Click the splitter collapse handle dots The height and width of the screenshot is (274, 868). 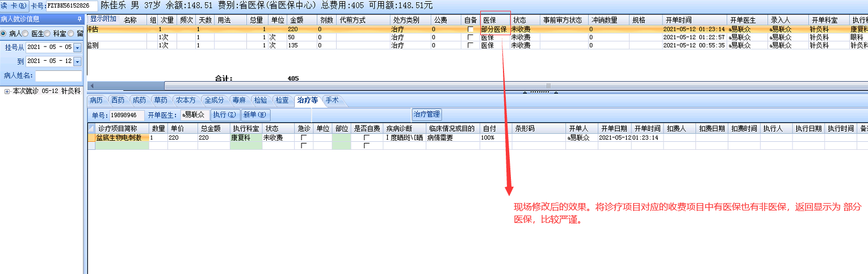coord(539,92)
